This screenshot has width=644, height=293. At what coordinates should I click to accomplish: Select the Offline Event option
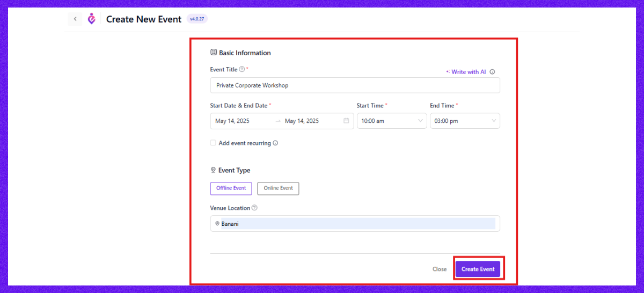click(231, 188)
